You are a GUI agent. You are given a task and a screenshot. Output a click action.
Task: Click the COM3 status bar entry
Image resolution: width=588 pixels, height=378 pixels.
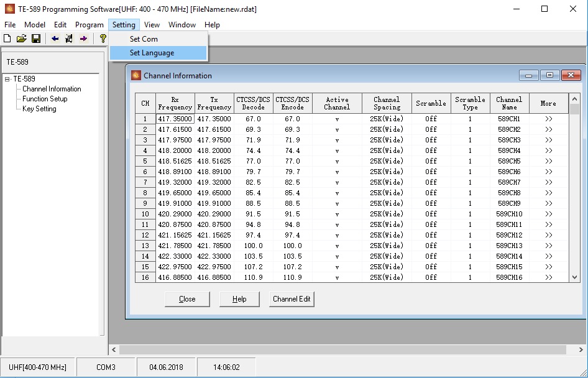point(106,367)
